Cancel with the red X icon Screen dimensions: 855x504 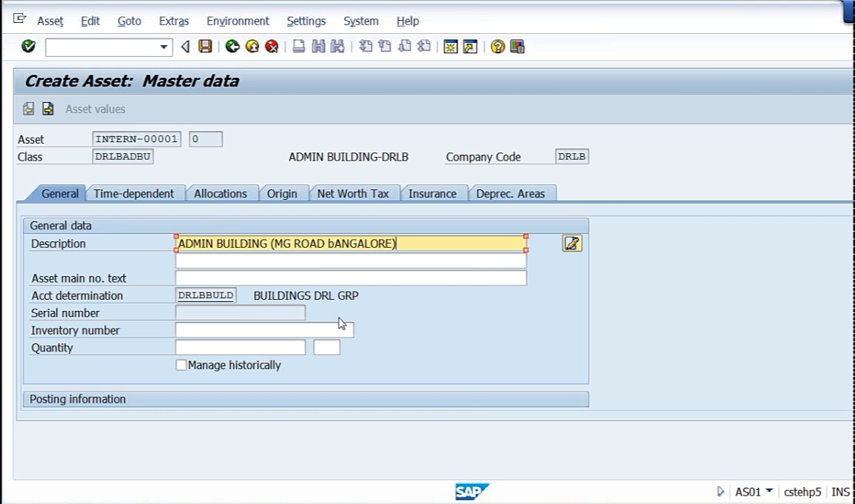click(272, 47)
